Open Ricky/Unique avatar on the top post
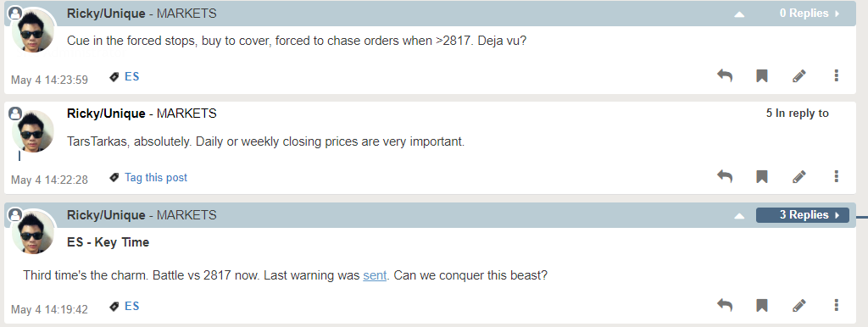 (x=34, y=30)
